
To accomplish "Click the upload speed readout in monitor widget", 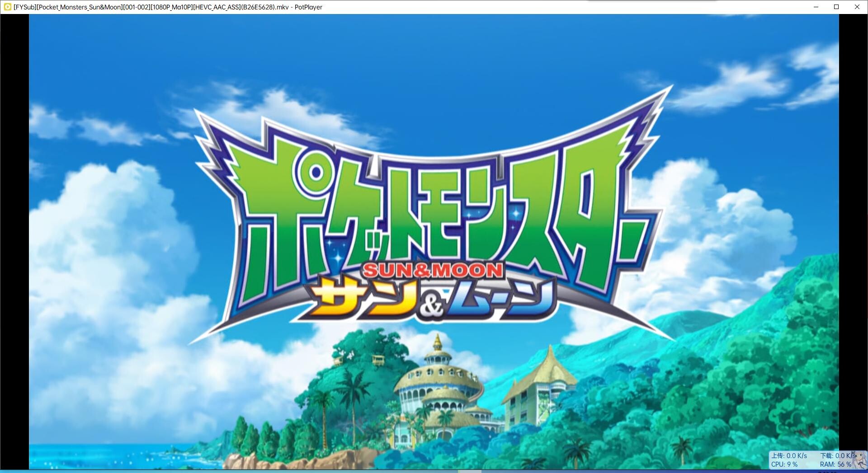I will pyautogui.click(x=789, y=455).
